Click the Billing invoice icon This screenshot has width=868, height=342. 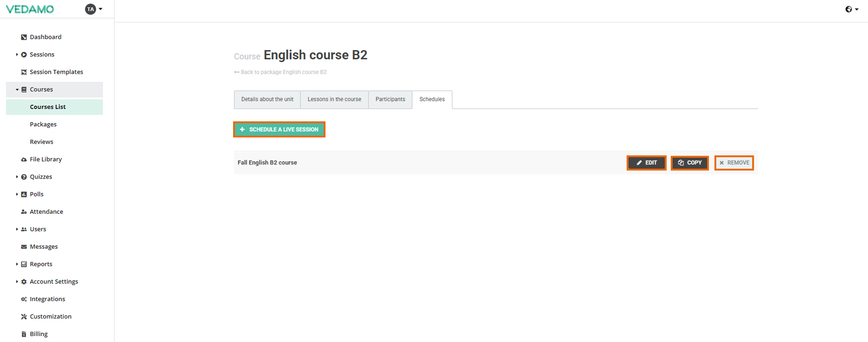pos(24,334)
